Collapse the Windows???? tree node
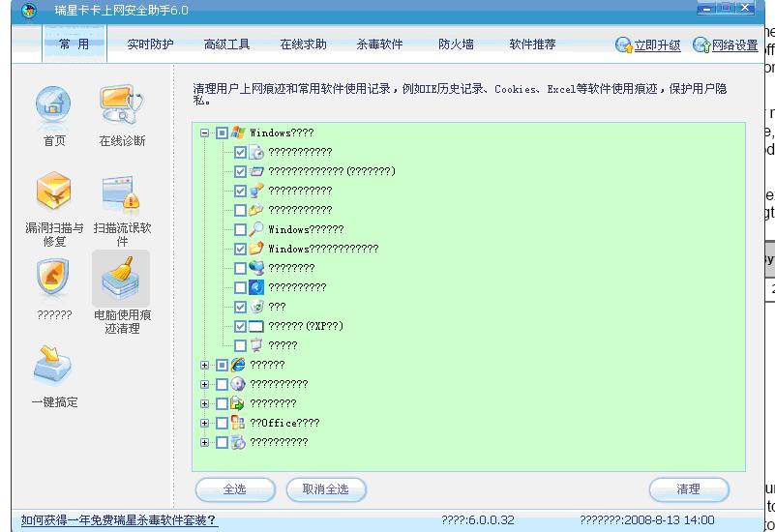This screenshot has width=775, height=532. click(204, 133)
